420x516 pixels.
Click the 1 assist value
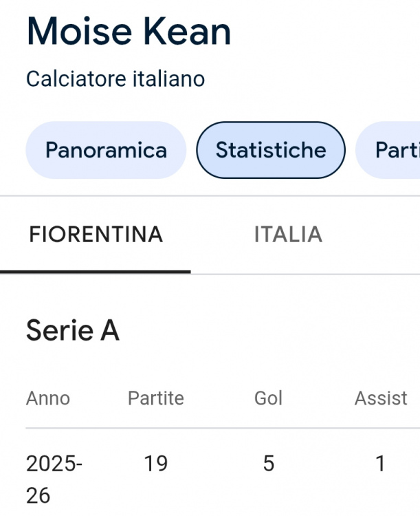click(x=380, y=464)
